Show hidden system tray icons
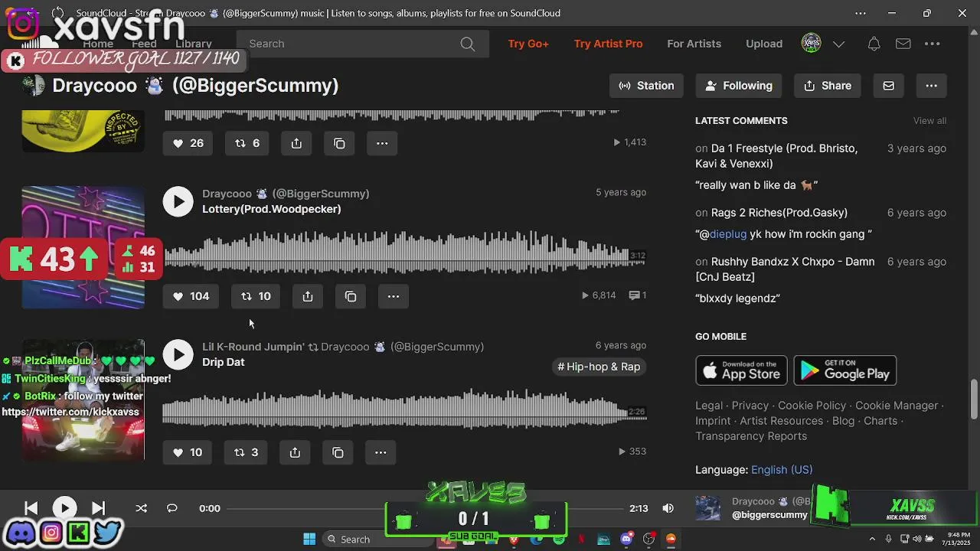Image resolution: width=980 pixels, height=551 pixels. (872, 540)
